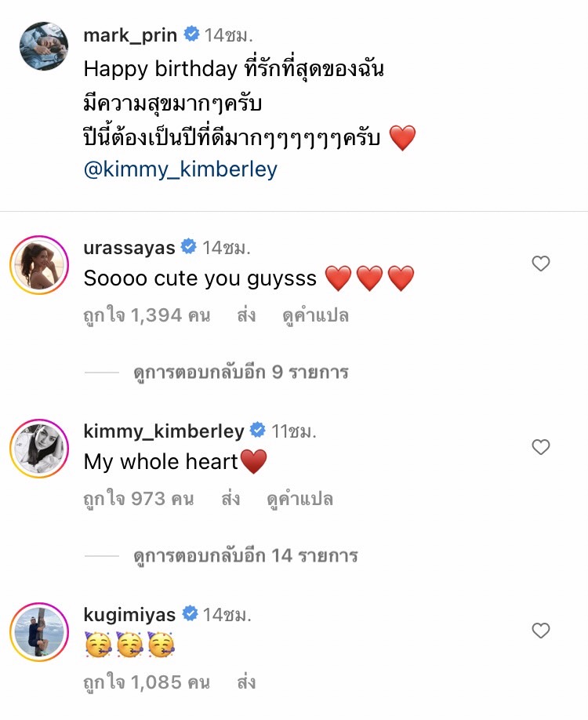Tap ดูคำแปล under kimmy_kimberley's comment

coord(299,499)
